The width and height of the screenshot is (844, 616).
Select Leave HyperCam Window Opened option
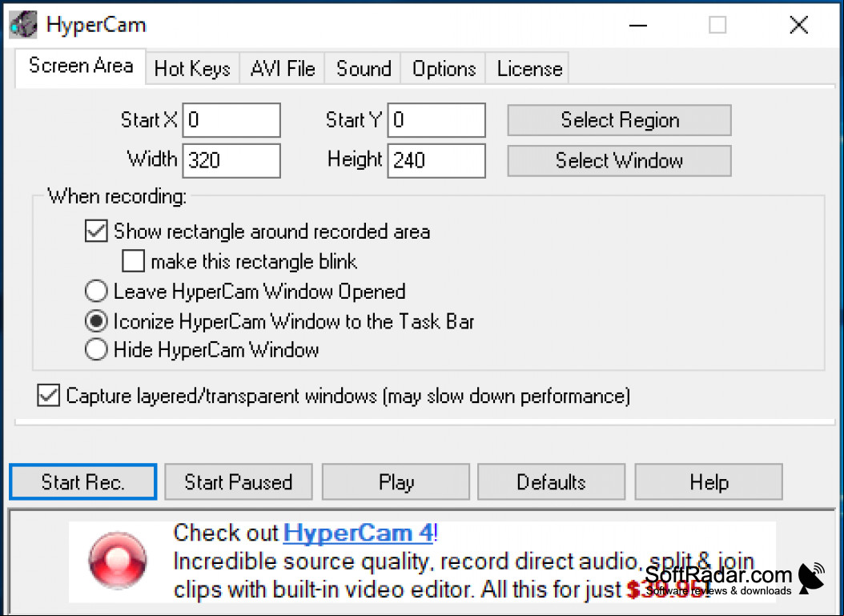pyautogui.click(x=96, y=292)
